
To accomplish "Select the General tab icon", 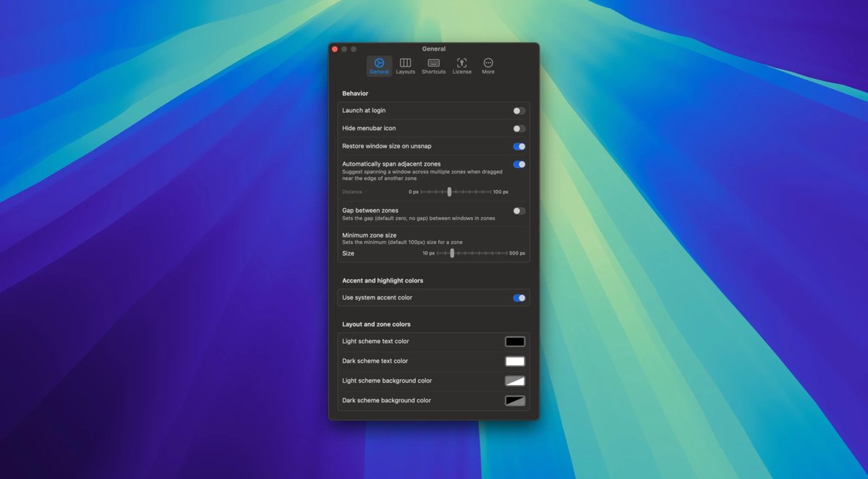I will click(x=379, y=64).
